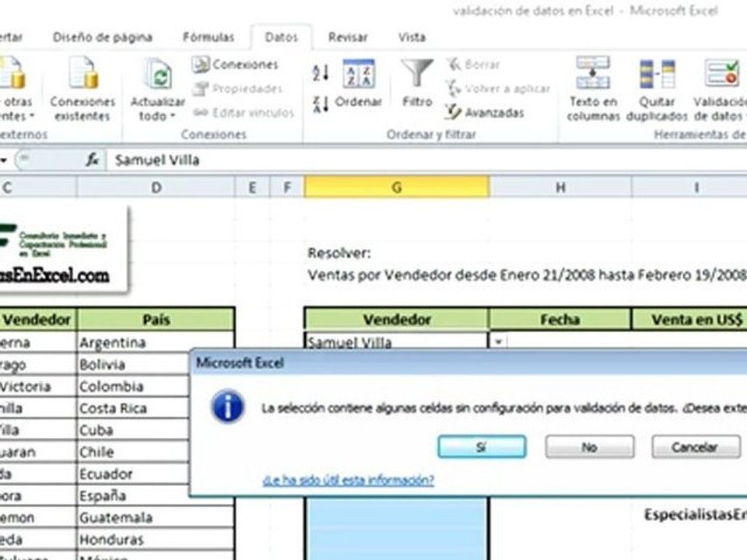Click the Actualizar todo refresh icon

158,75
